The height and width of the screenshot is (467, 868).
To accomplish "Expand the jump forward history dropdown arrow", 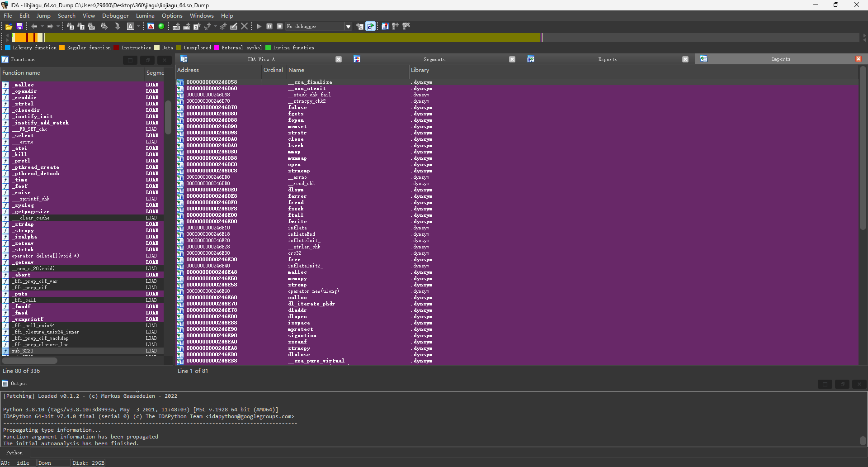I will 58,27.
